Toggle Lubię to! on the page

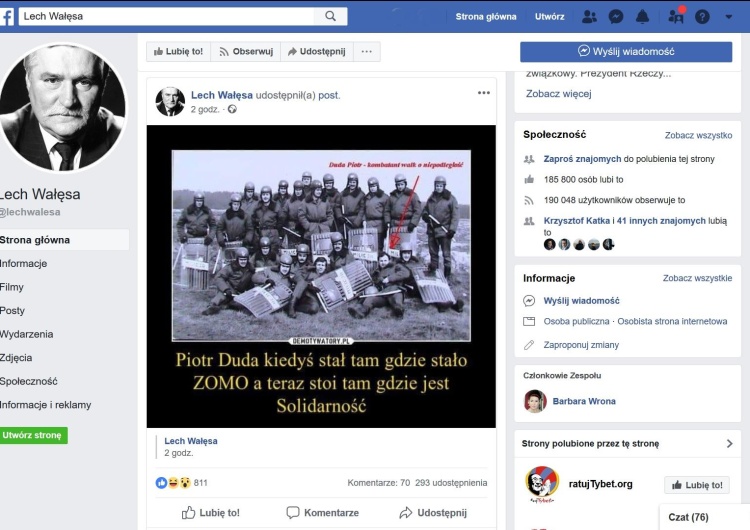[177, 51]
